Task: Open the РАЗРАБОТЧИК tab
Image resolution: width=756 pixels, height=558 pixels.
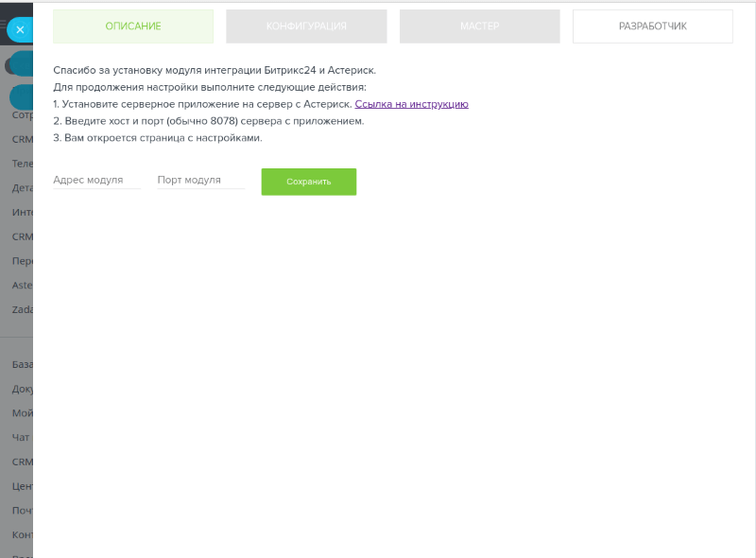Action: (x=653, y=26)
